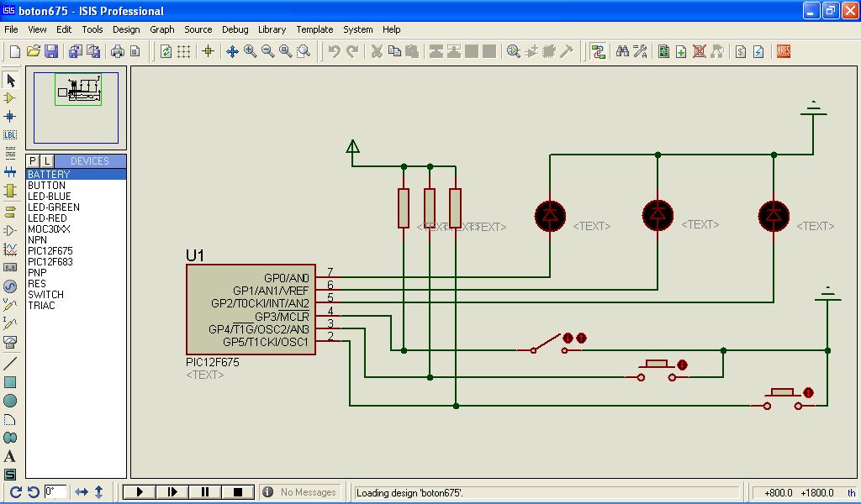Create a new design file
861x504 pixels.
(15, 51)
